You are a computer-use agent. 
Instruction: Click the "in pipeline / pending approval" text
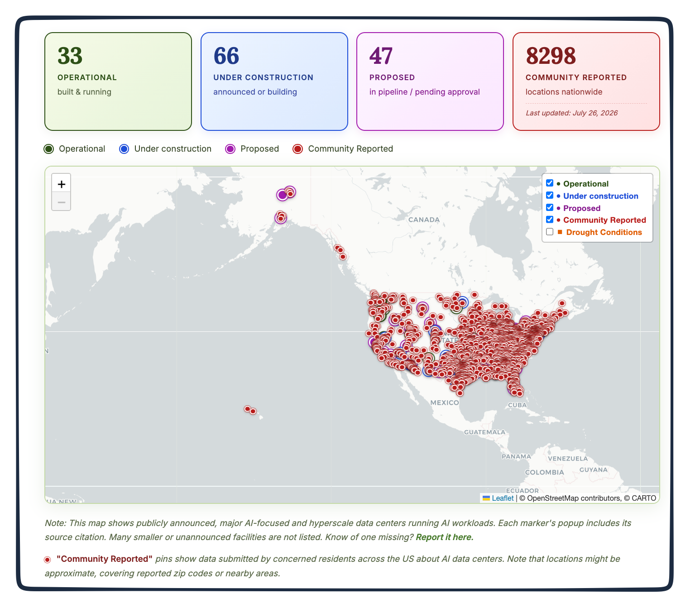coord(425,92)
